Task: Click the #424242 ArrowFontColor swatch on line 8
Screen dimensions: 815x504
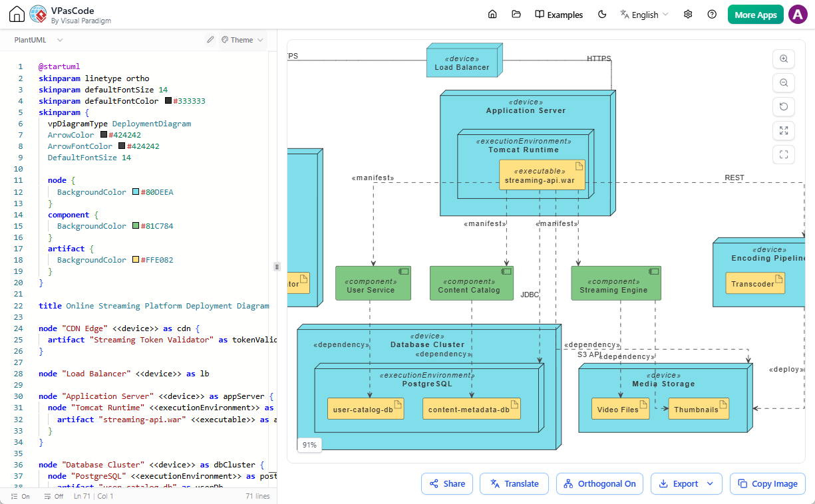Action: pyautogui.click(x=122, y=146)
